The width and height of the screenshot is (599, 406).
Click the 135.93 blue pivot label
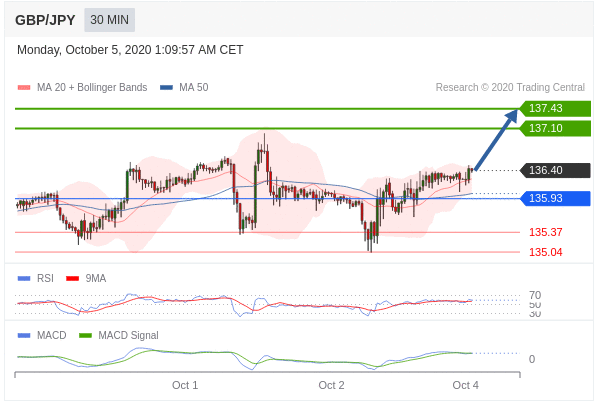555,198
